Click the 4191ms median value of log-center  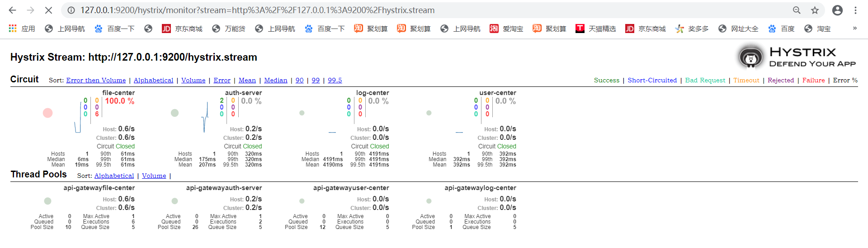(x=333, y=159)
